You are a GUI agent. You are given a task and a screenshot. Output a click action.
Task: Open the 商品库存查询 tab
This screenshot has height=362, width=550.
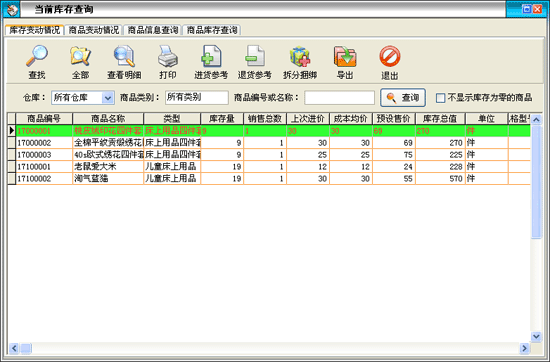(212, 30)
